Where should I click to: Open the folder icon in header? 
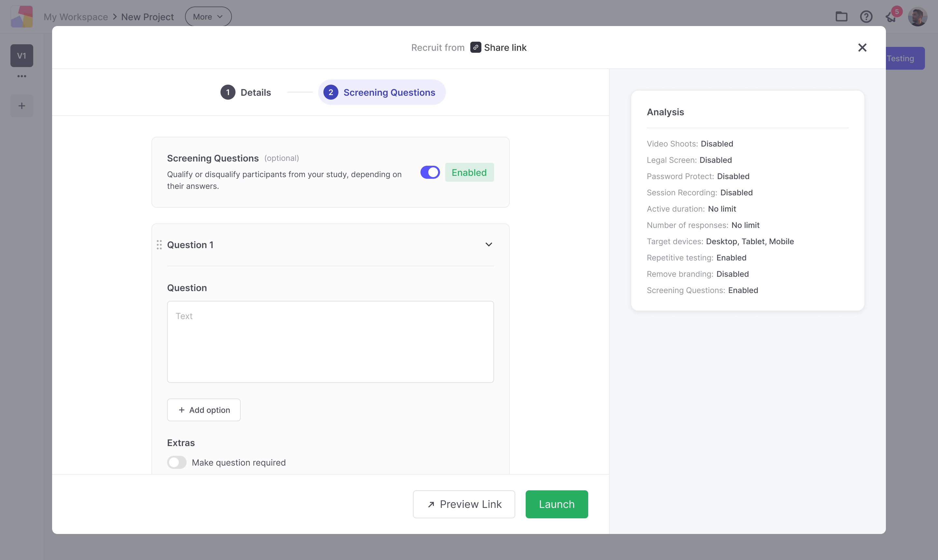[x=841, y=17]
